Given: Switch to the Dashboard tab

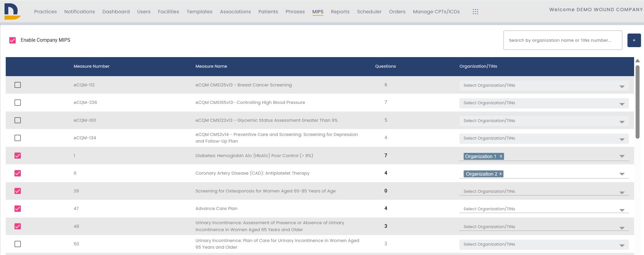Looking at the screenshot, I should click(116, 11).
